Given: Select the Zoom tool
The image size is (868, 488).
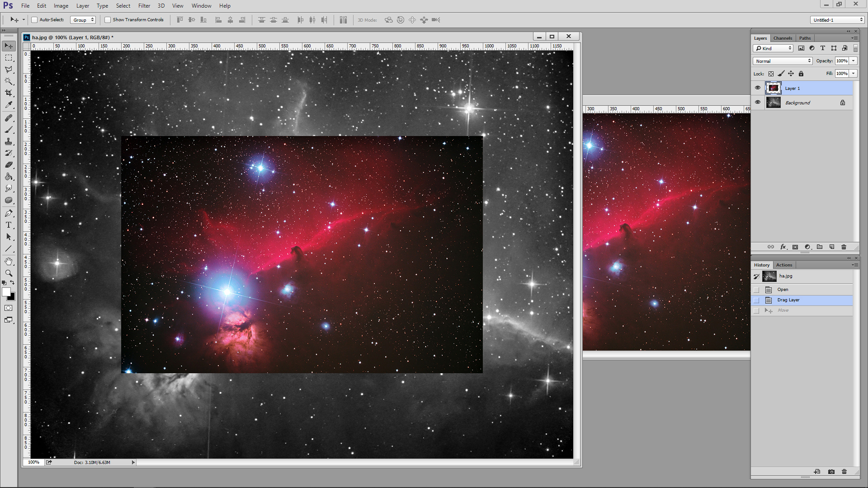Looking at the screenshot, I should point(9,273).
